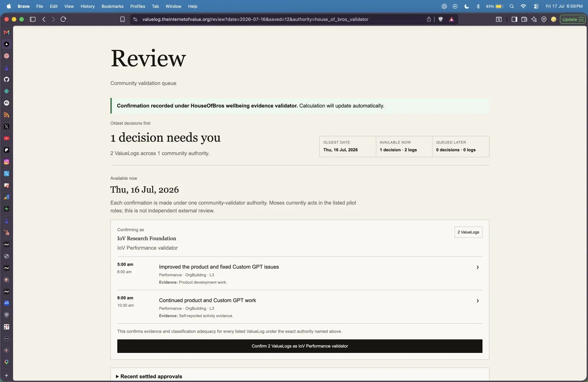Open the GitHub pinned tab icon
The image size is (588, 382).
7,79
